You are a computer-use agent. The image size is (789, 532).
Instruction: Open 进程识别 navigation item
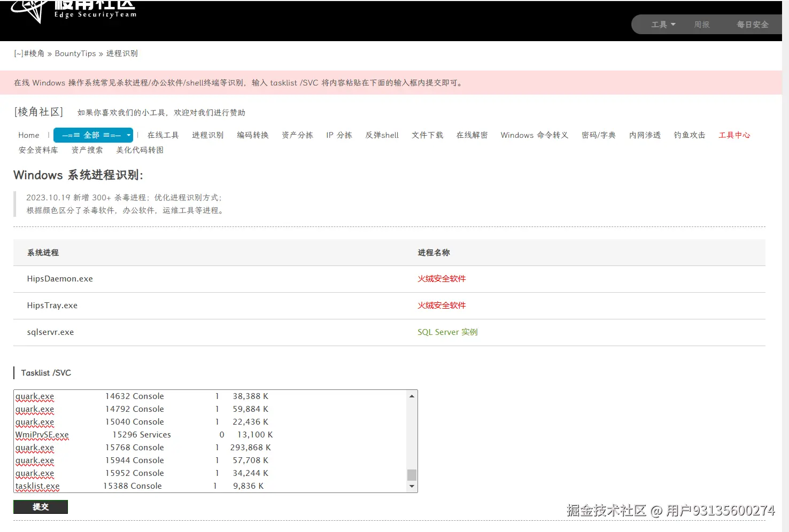point(208,135)
